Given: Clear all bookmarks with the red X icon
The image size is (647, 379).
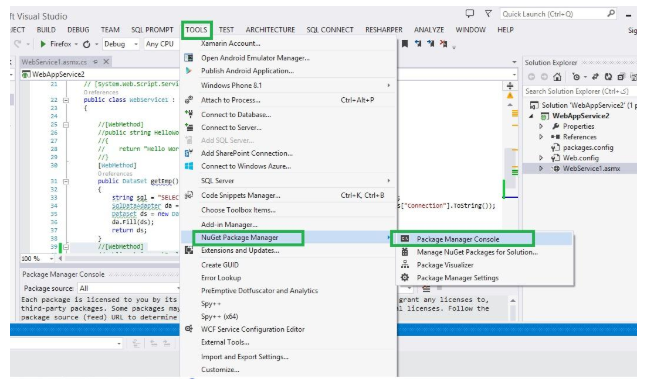Looking at the screenshot, I should click(444, 43).
